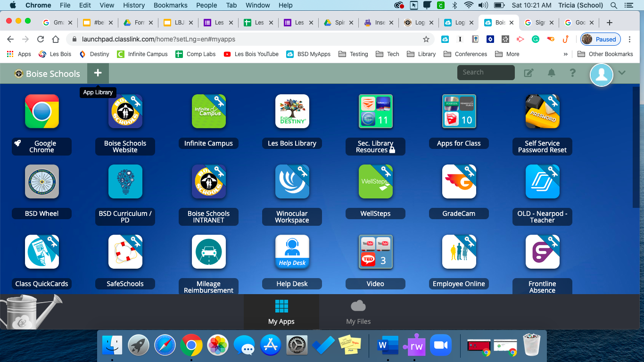Click the plus App Library button
This screenshot has width=644, height=362.
coord(98,73)
